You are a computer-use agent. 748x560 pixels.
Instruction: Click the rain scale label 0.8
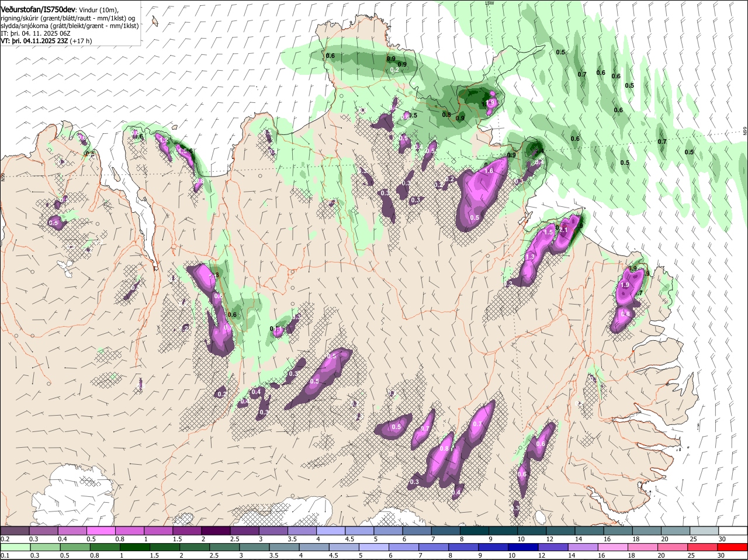click(94, 555)
